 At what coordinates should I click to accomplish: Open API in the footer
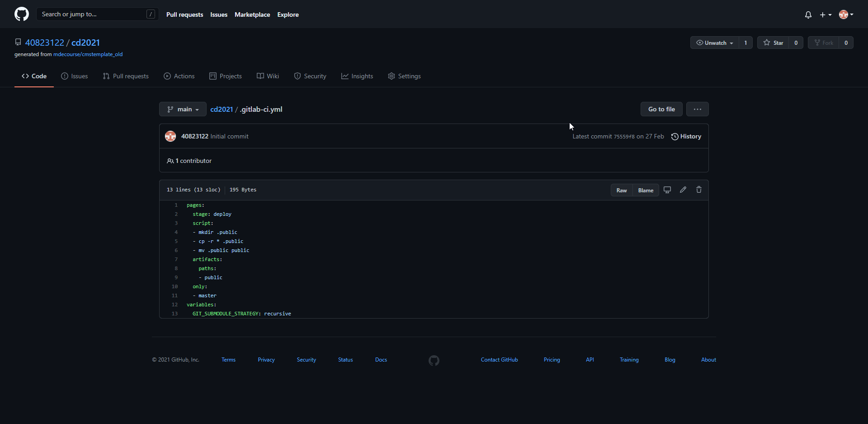tap(590, 360)
